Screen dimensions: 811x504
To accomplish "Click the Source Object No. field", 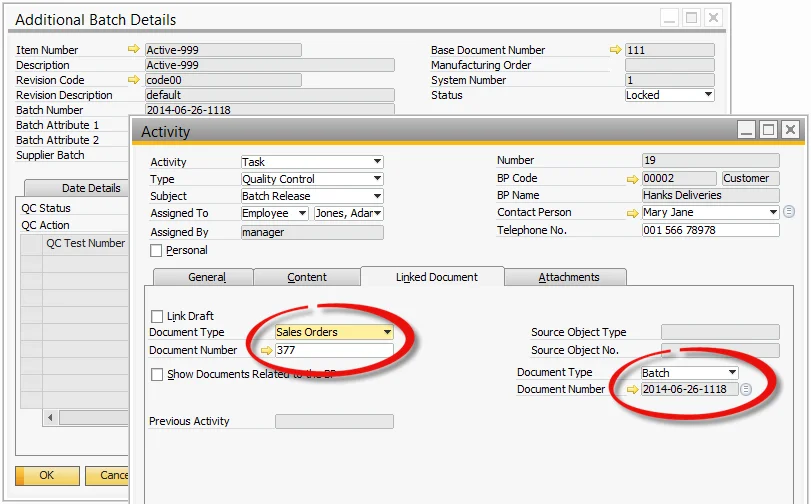I will pos(719,350).
